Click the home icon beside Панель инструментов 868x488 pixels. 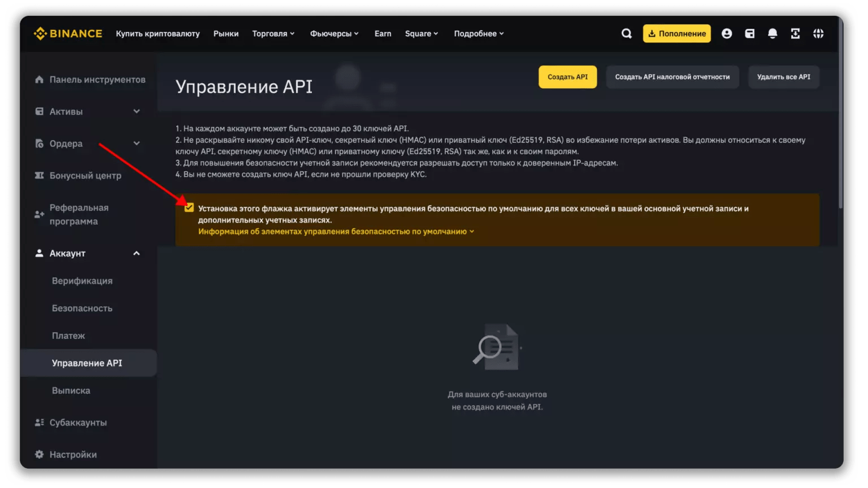[39, 80]
